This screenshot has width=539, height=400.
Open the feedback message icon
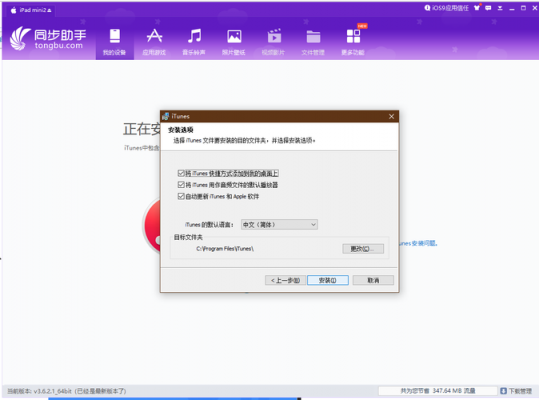pos(488,8)
